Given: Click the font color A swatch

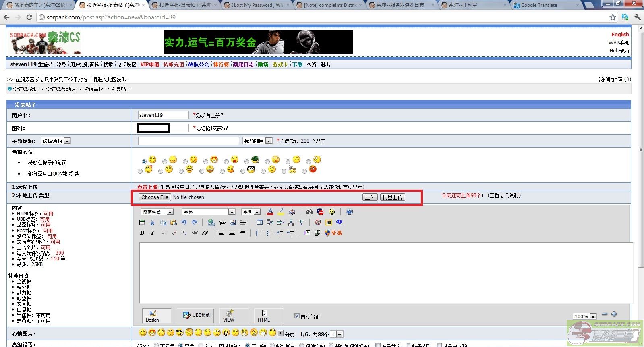Looking at the screenshot, I should 270,212.
